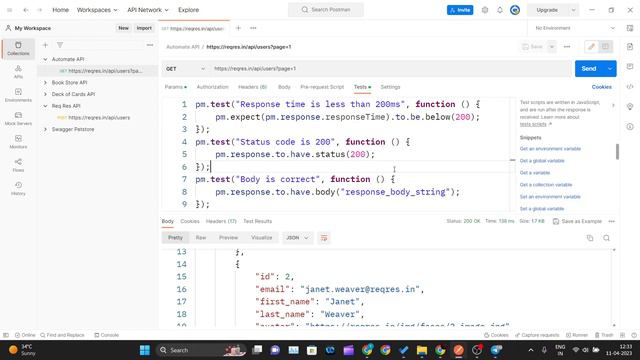Viewport: 640px width, 360px height.
Task: Open the hamburger menu icon
Action: pyautogui.click(x=9, y=10)
